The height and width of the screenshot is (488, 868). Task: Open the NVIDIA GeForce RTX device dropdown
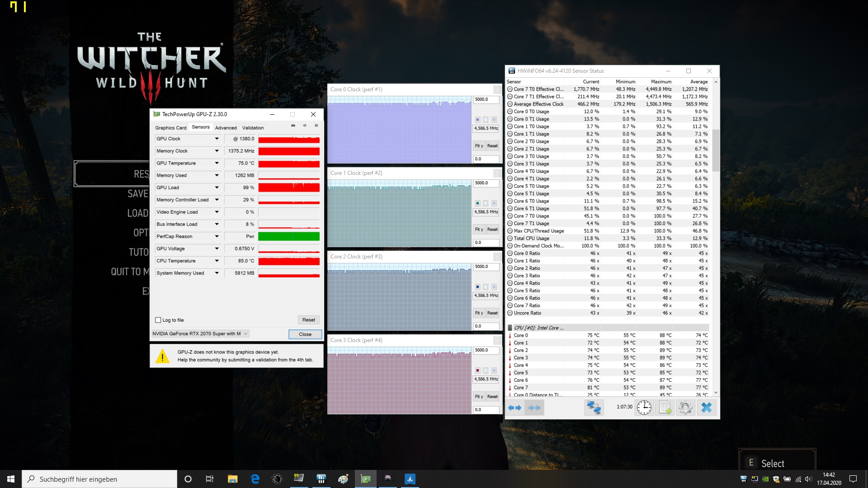200,334
